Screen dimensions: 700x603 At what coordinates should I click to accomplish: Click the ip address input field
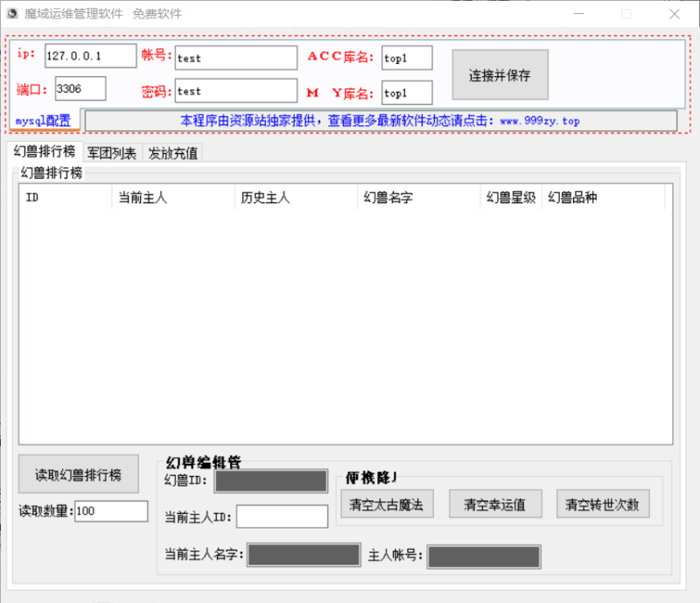[x=91, y=56]
